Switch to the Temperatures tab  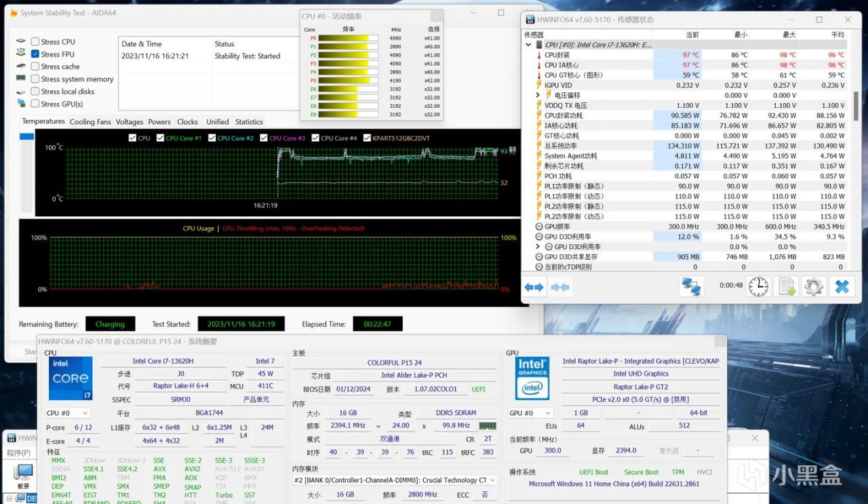coord(43,121)
